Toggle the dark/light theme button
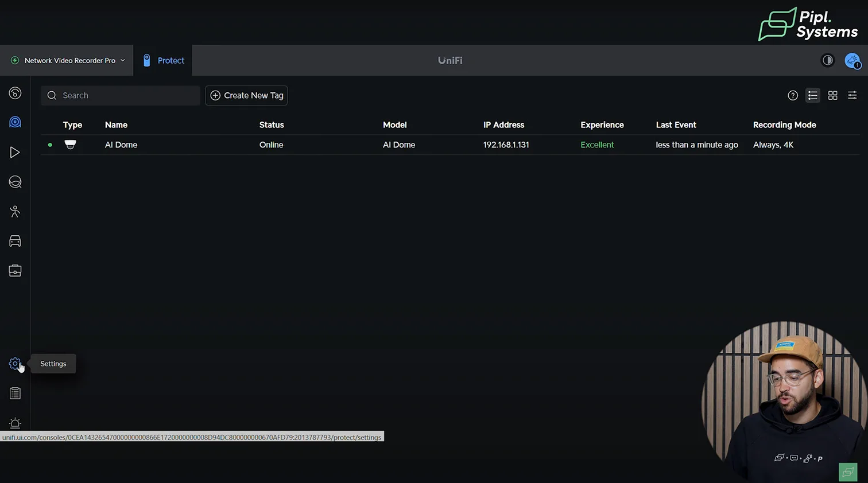This screenshot has width=868, height=483. coord(827,60)
